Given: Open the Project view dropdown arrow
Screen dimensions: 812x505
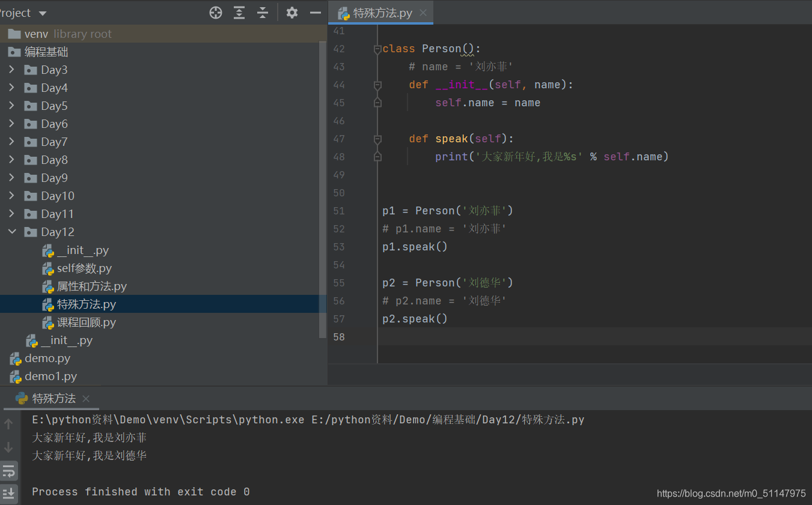Looking at the screenshot, I should (x=42, y=13).
